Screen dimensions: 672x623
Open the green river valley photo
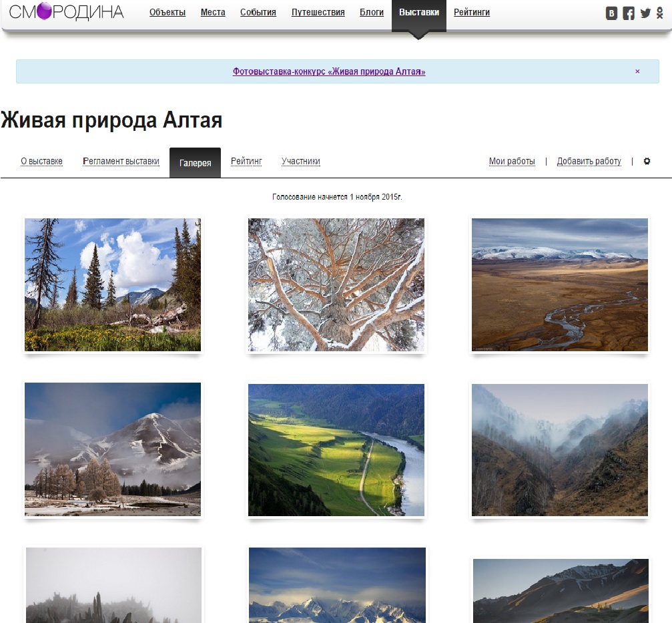click(336, 449)
